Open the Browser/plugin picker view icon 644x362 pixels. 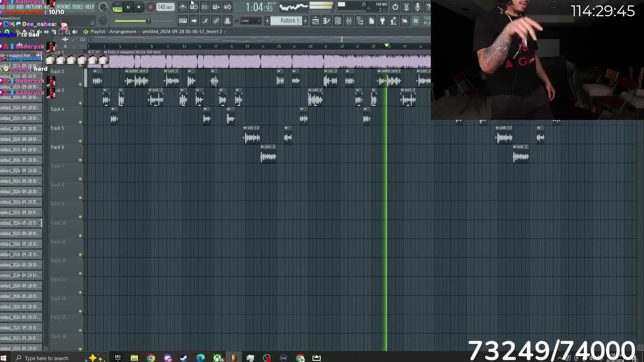(x=360, y=21)
